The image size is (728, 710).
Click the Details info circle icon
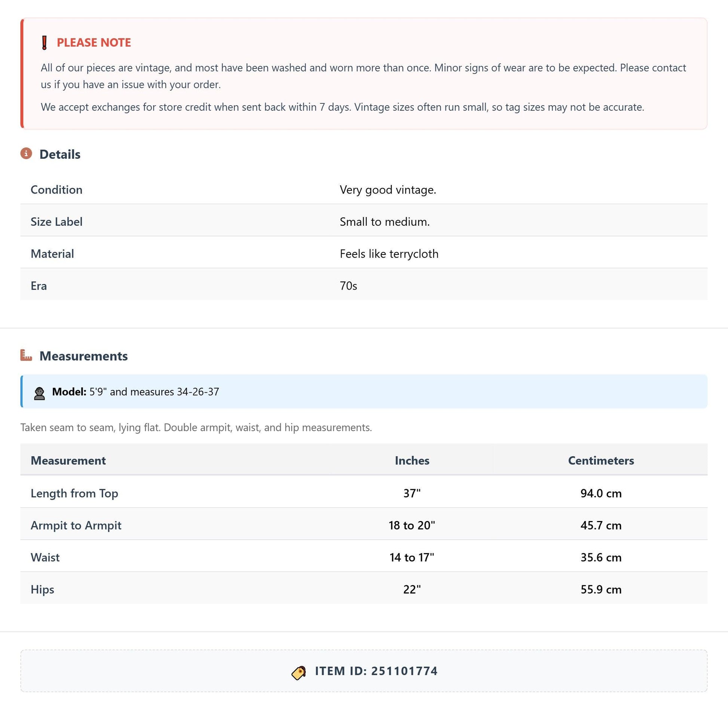coord(26,153)
